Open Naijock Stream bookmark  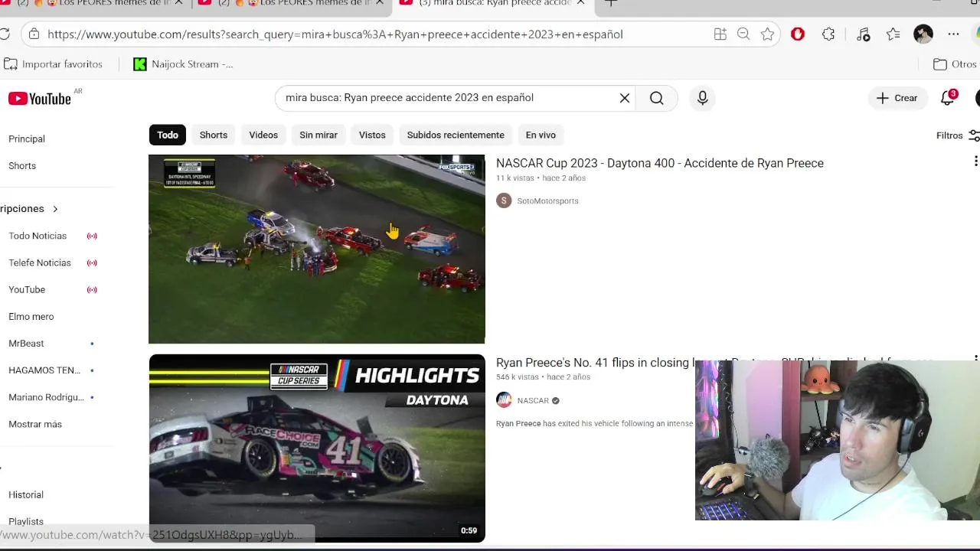pyautogui.click(x=184, y=64)
